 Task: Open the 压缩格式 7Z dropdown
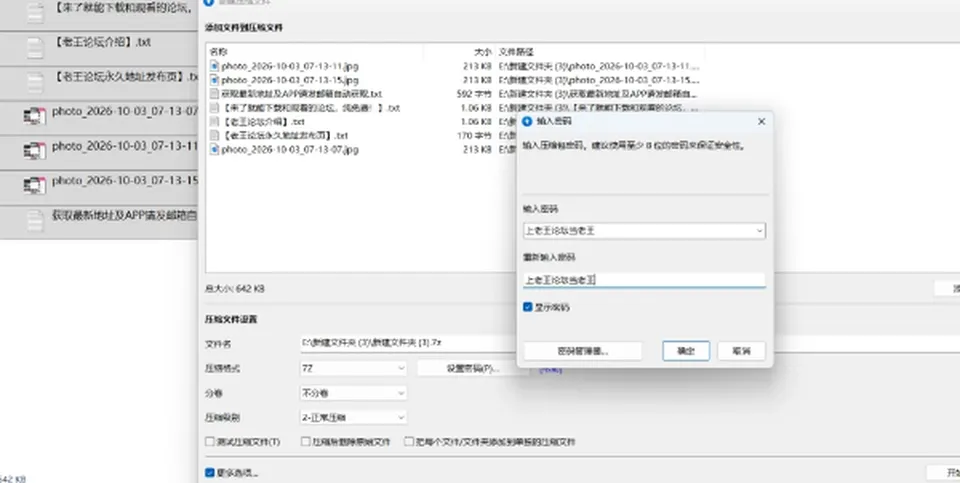click(353, 368)
